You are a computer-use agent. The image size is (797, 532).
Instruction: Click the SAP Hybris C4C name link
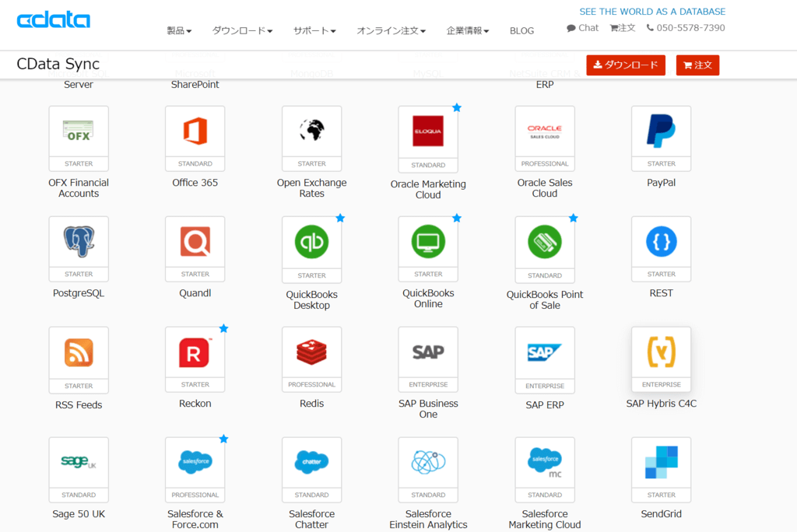tap(662, 404)
